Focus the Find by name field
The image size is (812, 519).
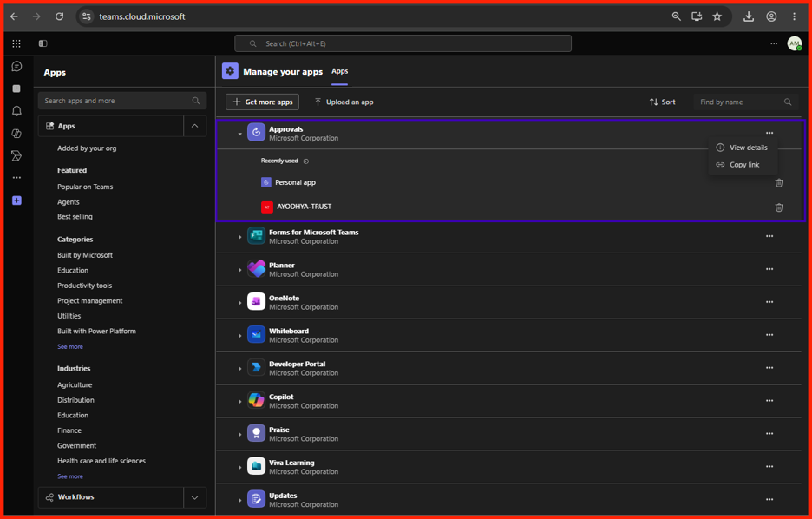pos(746,102)
